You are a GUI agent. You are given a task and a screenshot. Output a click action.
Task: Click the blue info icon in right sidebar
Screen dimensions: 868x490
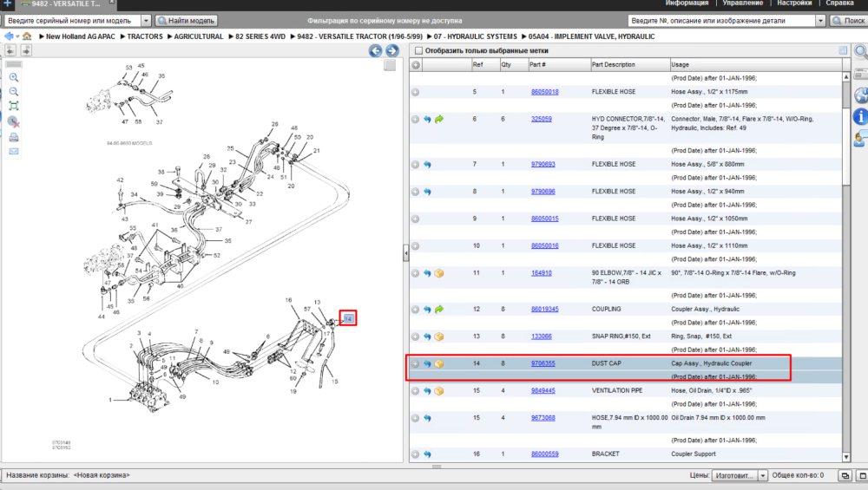[861, 116]
